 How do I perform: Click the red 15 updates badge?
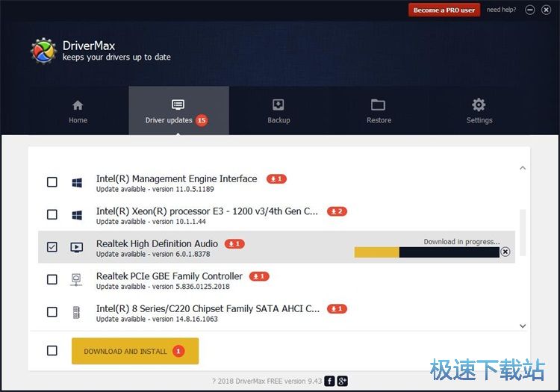(202, 120)
